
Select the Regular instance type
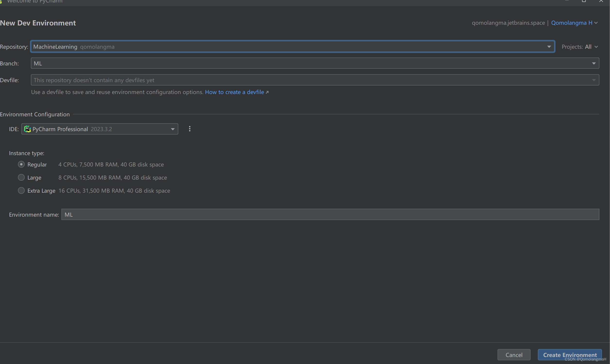click(x=21, y=164)
